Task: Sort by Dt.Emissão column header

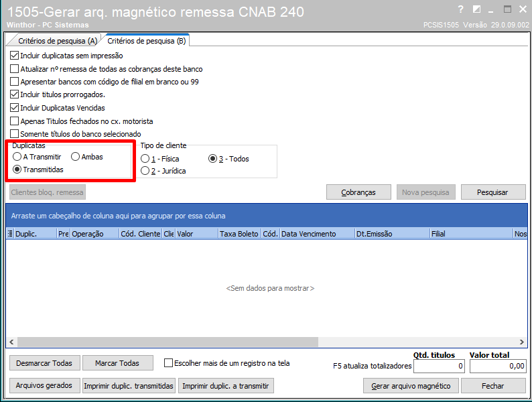Action: point(392,234)
